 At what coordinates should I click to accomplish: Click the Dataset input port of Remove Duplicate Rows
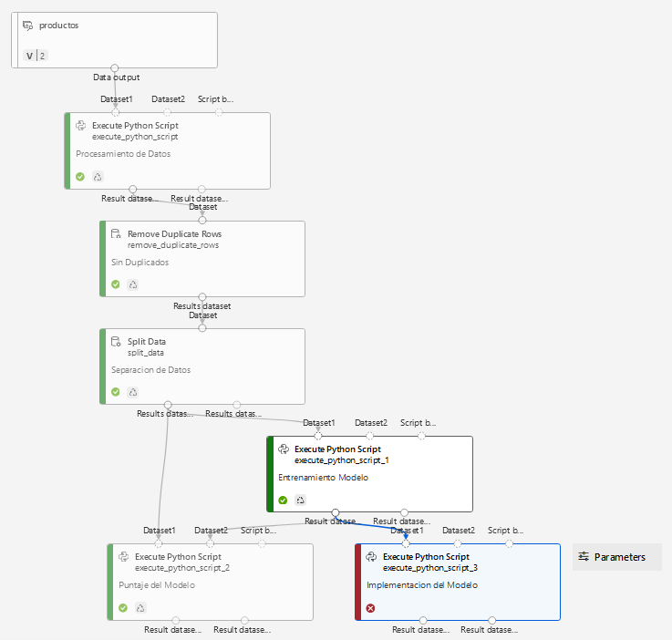pyautogui.click(x=202, y=220)
